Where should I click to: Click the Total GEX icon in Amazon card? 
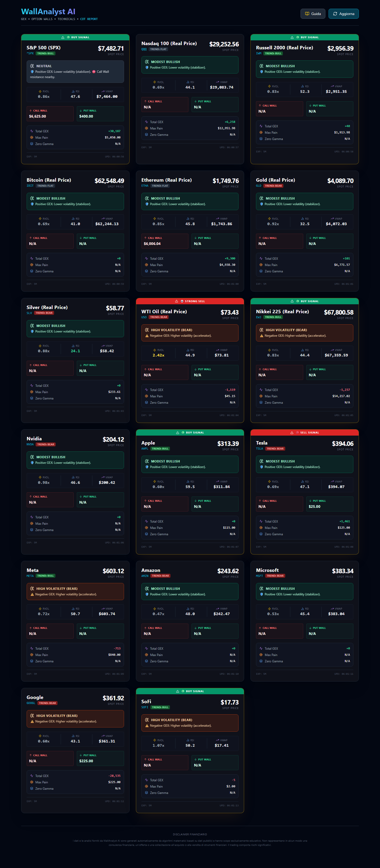[146, 648]
